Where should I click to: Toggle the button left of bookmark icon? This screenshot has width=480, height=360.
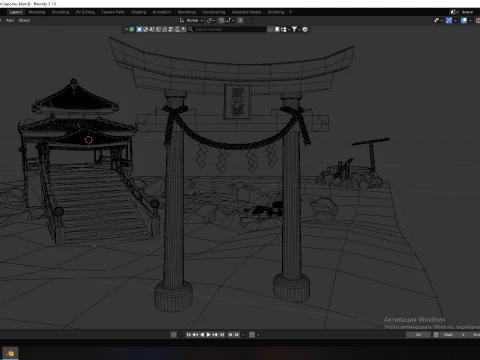(270, 29)
